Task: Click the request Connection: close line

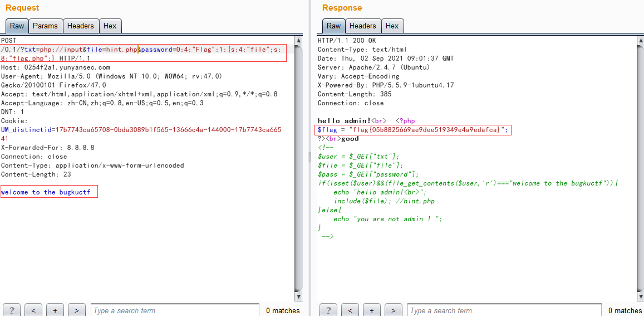Action: click(x=34, y=157)
